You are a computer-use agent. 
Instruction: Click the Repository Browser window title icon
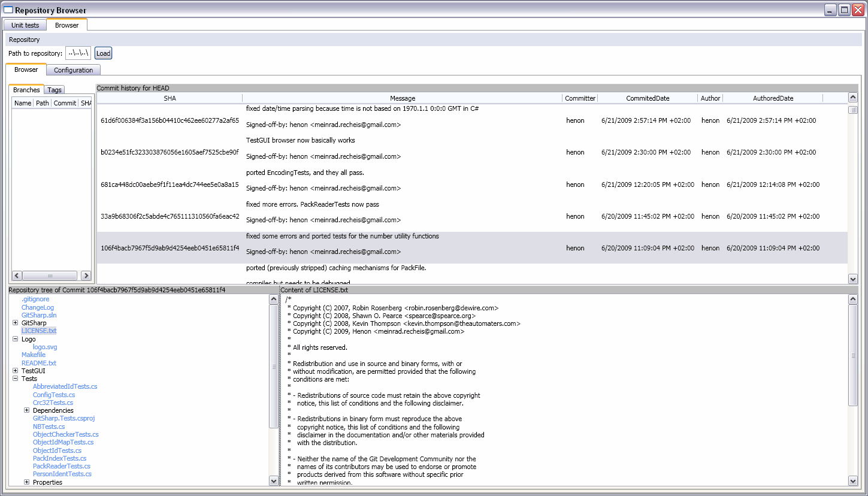tap(8, 10)
